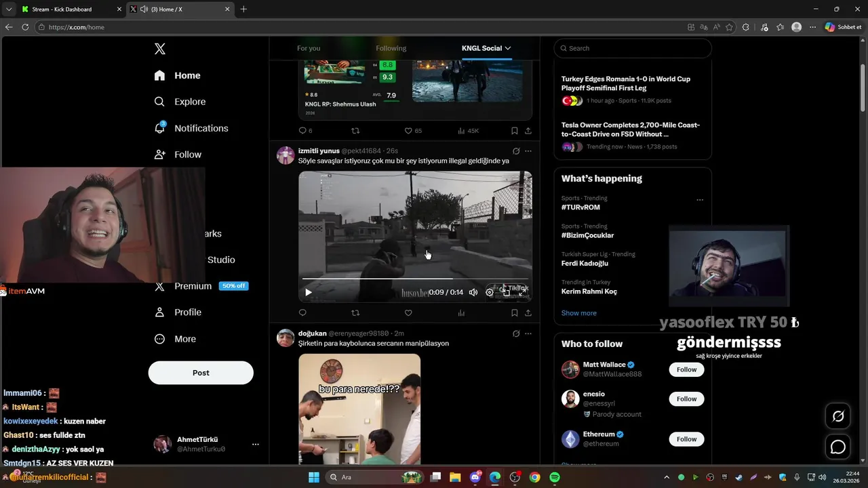The image size is (868, 488).
Task: Open Windows Start menu
Action: (314, 477)
